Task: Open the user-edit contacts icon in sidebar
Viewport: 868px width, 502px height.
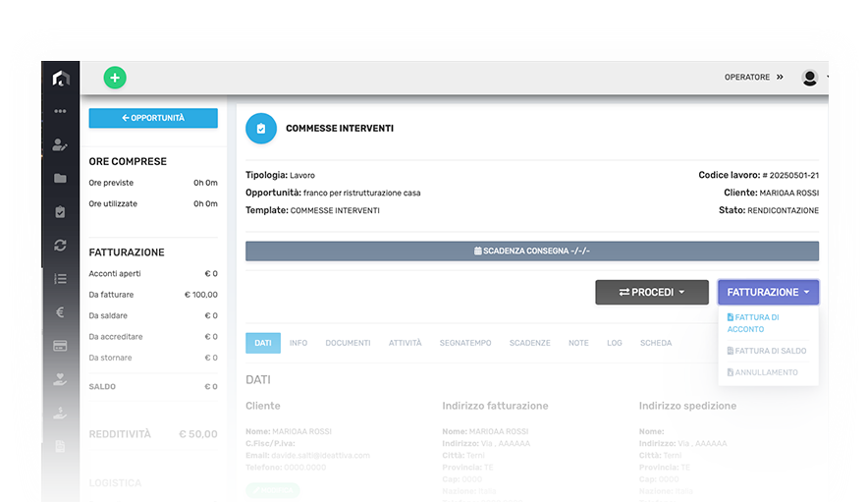Action: coord(60,145)
